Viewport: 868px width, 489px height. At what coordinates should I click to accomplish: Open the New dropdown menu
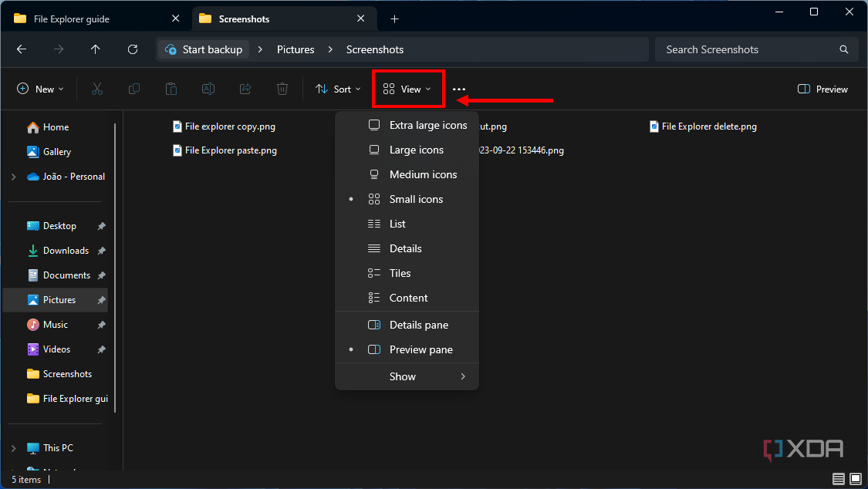click(x=40, y=89)
